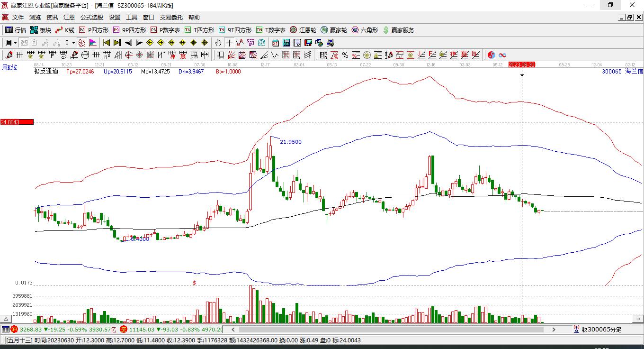The height and width of the screenshot is (349, 644).
Task: Toggle the 六角形 hexagon chart view
Action: click(x=365, y=30)
